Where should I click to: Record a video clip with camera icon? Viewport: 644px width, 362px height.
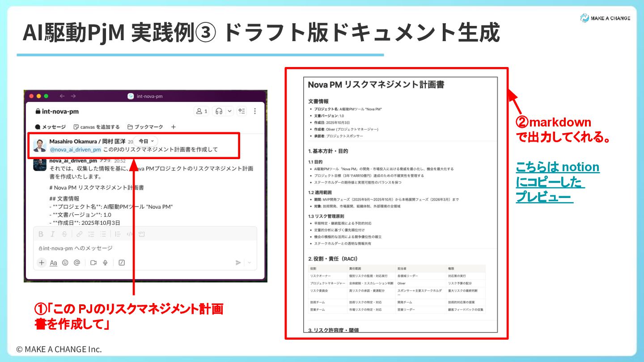pos(93,263)
